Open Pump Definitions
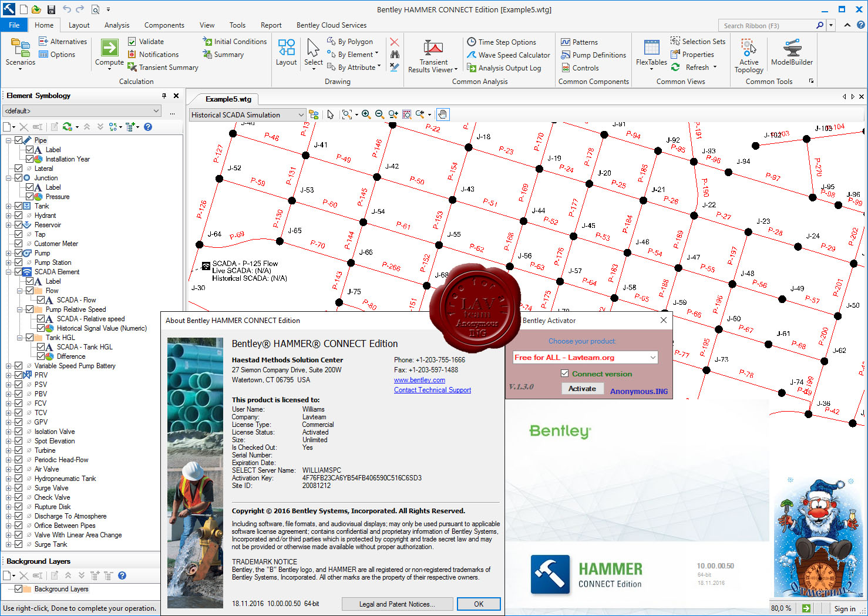Image resolution: width=868 pixels, height=616 pixels. [x=594, y=55]
